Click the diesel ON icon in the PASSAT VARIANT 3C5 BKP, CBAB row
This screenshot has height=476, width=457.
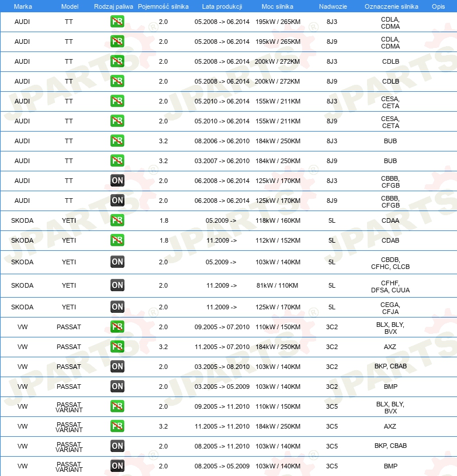point(117,446)
